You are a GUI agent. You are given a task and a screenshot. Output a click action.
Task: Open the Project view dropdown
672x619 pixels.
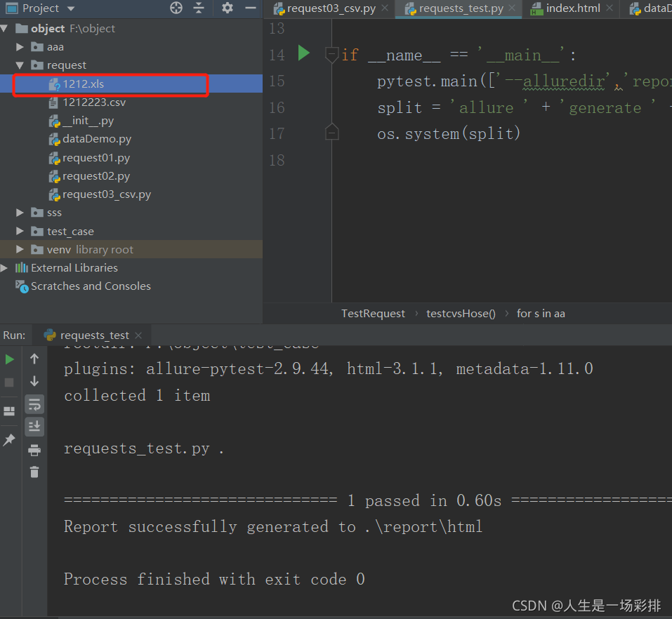(x=70, y=8)
